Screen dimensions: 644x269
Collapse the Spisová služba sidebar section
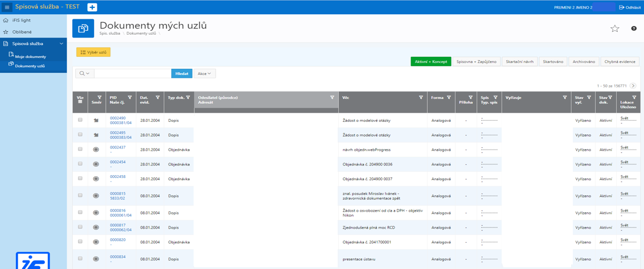tap(61, 43)
